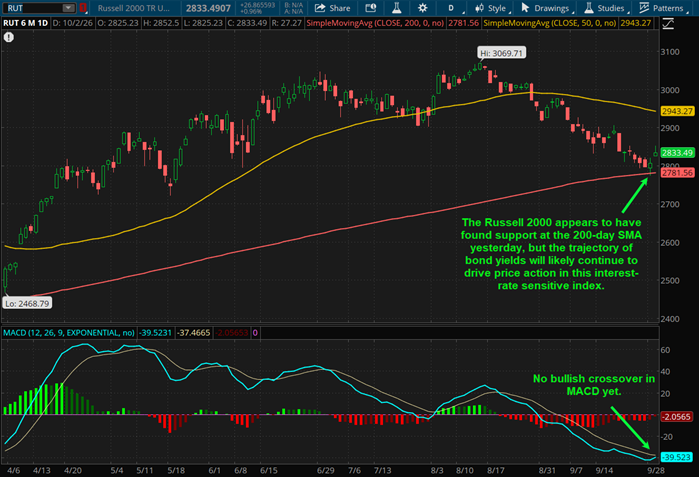Click the cyan -39.523 MACD axis tag
The width and height of the screenshot is (699, 478).
click(x=677, y=457)
